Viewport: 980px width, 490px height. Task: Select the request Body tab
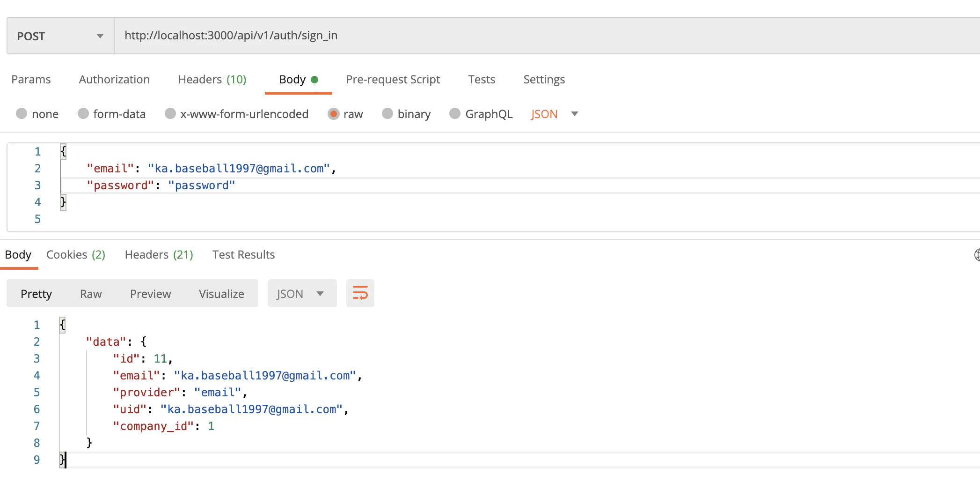click(x=298, y=79)
